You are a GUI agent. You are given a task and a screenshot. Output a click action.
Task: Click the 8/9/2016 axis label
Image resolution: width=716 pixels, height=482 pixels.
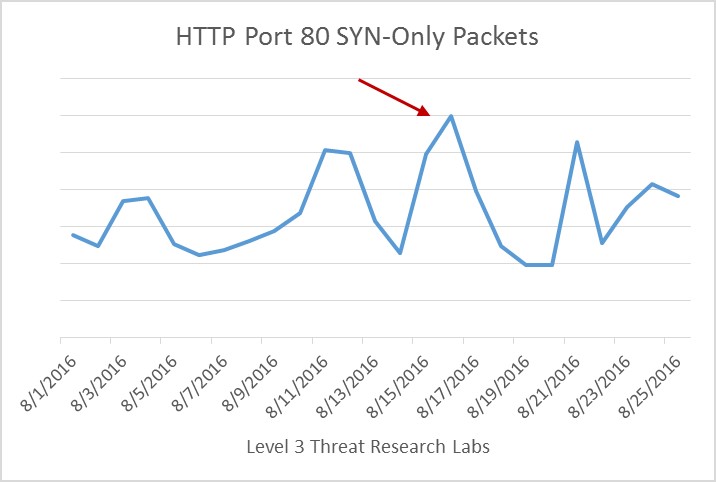click(250, 383)
